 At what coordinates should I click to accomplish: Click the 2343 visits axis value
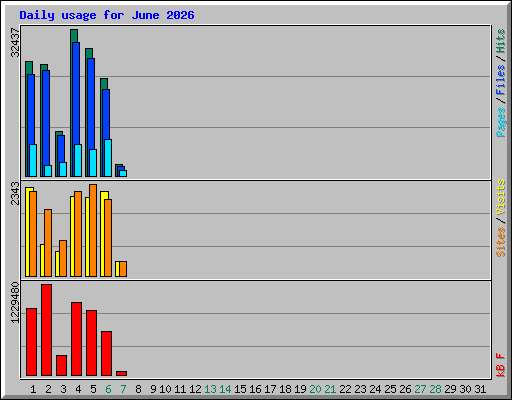click(15, 193)
